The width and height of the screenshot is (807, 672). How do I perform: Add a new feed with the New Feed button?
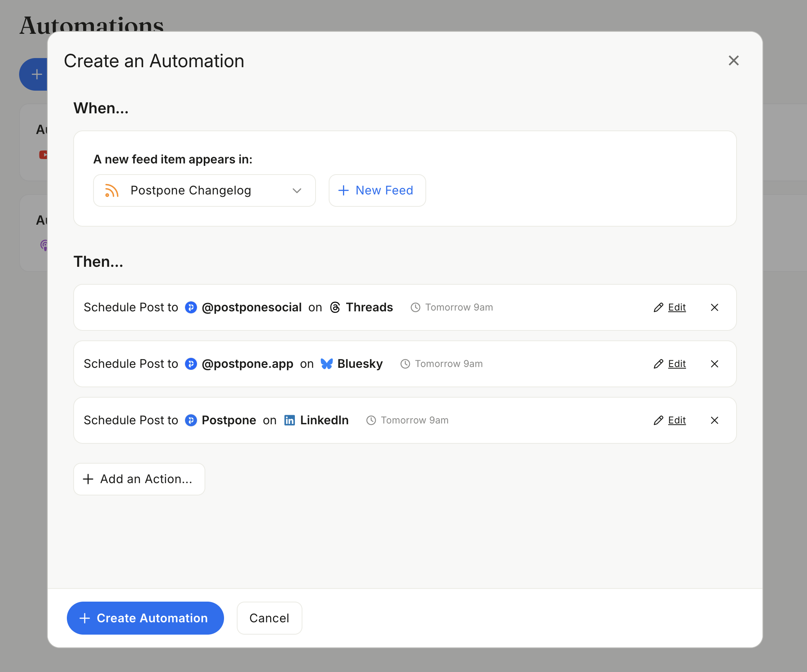[376, 190]
